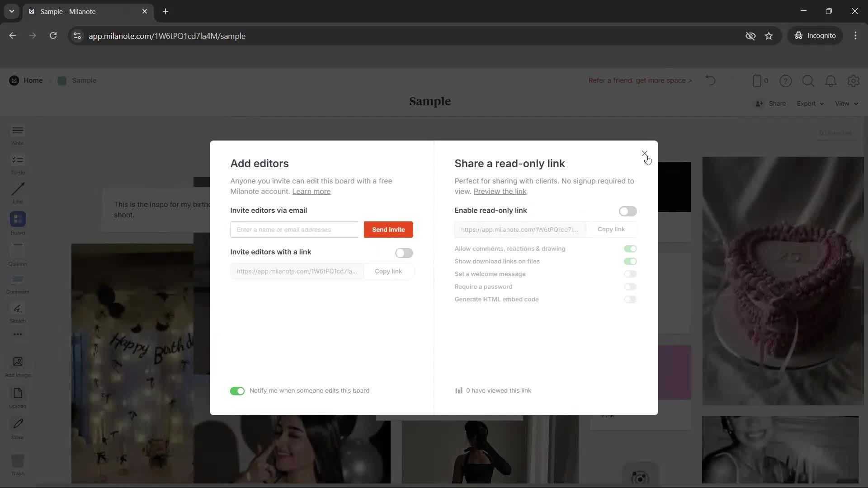Screen dimensions: 868x488
Task: Open the notifications bell icon
Action: (x=831, y=80)
